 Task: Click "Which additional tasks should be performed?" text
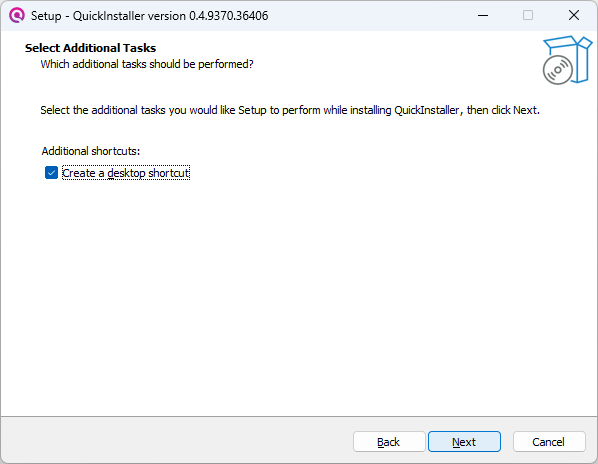(x=147, y=64)
